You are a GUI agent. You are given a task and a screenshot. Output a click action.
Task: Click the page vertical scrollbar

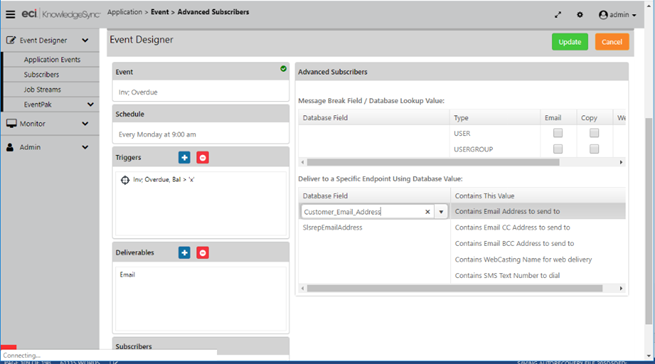coord(648,220)
